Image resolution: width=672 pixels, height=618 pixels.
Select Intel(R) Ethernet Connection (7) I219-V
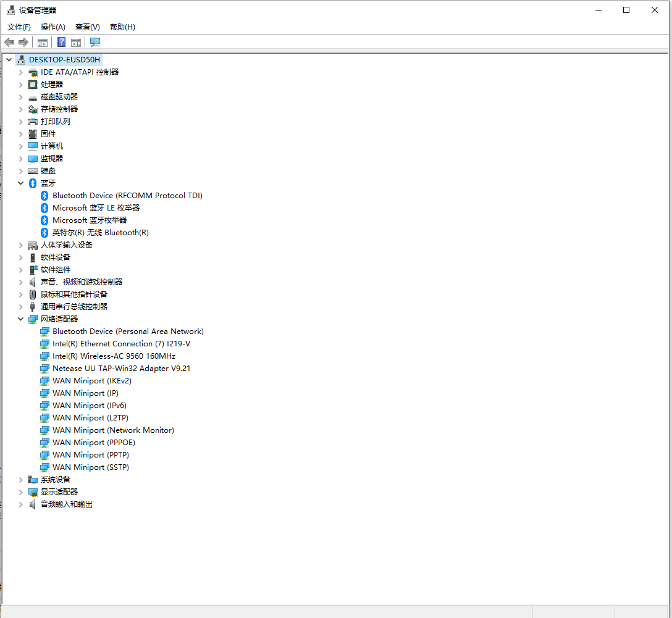[x=121, y=344]
